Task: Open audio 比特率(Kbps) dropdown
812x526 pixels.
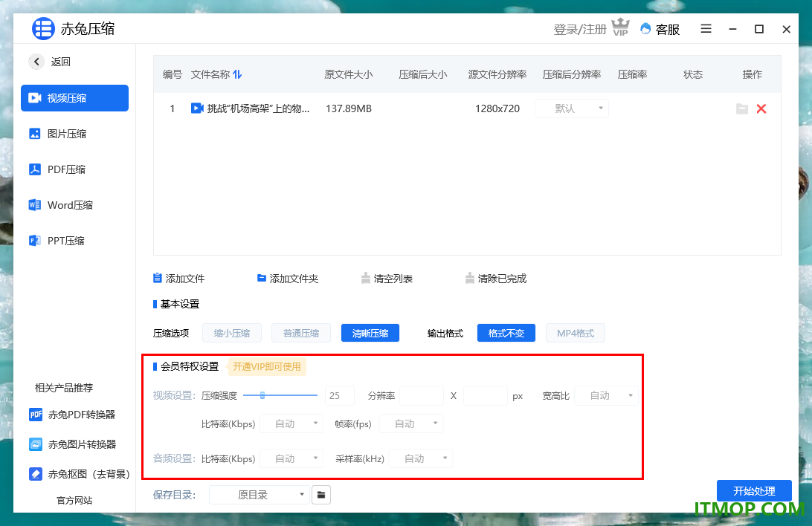Action: (291, 458)
